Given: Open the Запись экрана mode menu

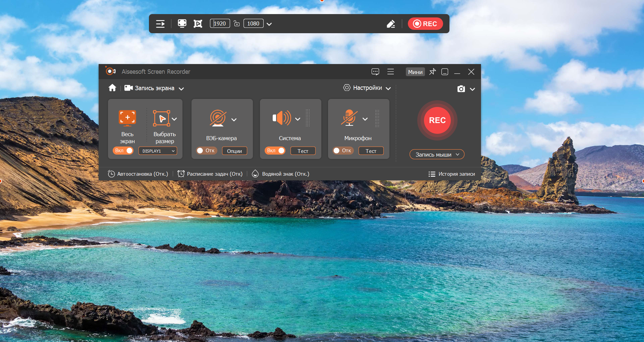Looking at the screenshot, I should point(154,88).
